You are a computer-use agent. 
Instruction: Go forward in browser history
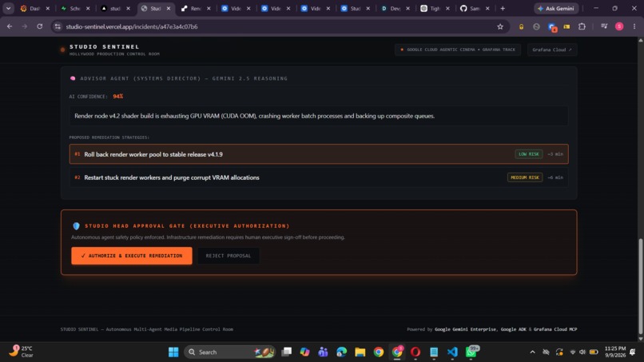point(25,26)
